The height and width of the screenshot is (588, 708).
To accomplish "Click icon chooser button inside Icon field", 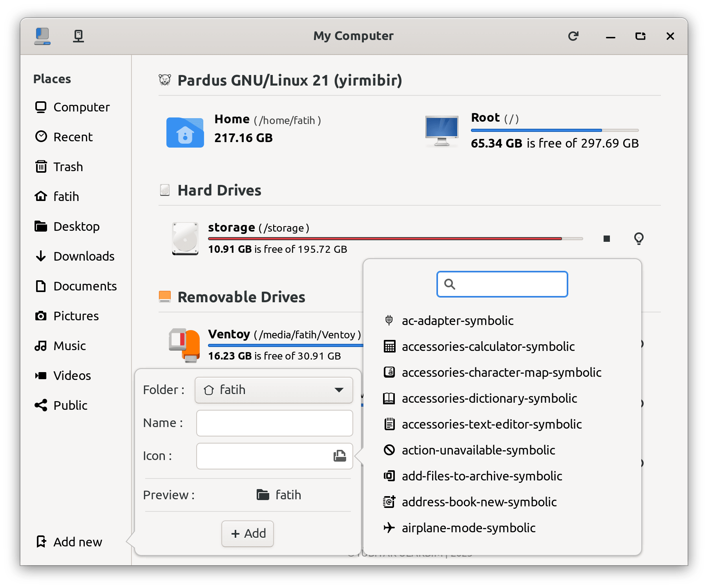I will pyautogui.click(x=340, y=456).
